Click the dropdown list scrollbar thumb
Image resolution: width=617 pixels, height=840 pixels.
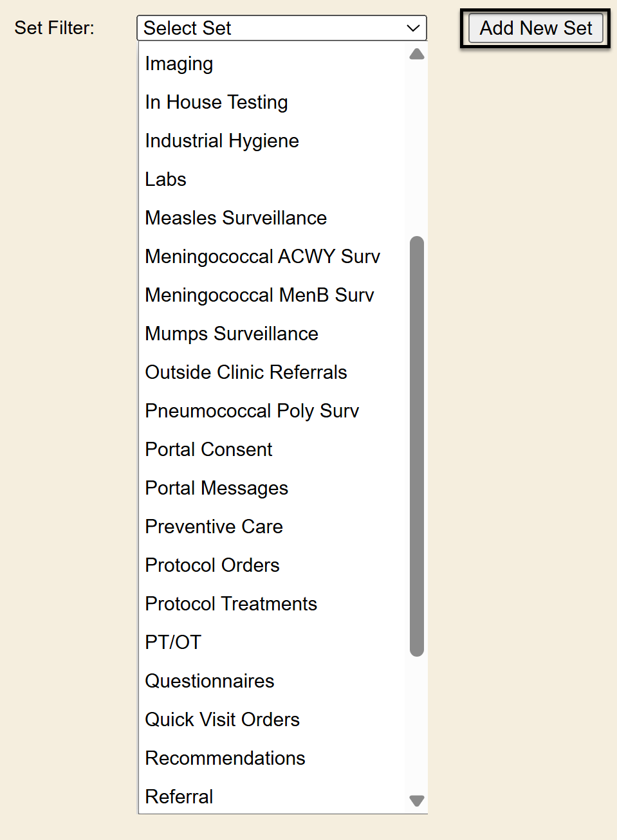[417, 446]
